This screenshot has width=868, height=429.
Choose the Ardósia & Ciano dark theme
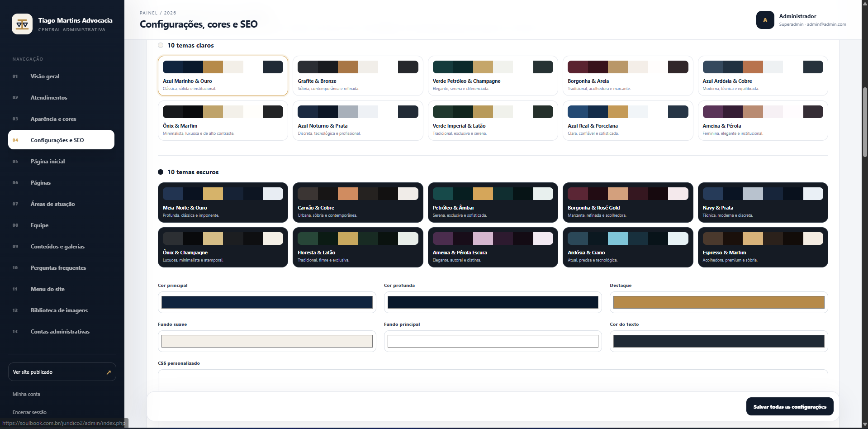point(628,248)
